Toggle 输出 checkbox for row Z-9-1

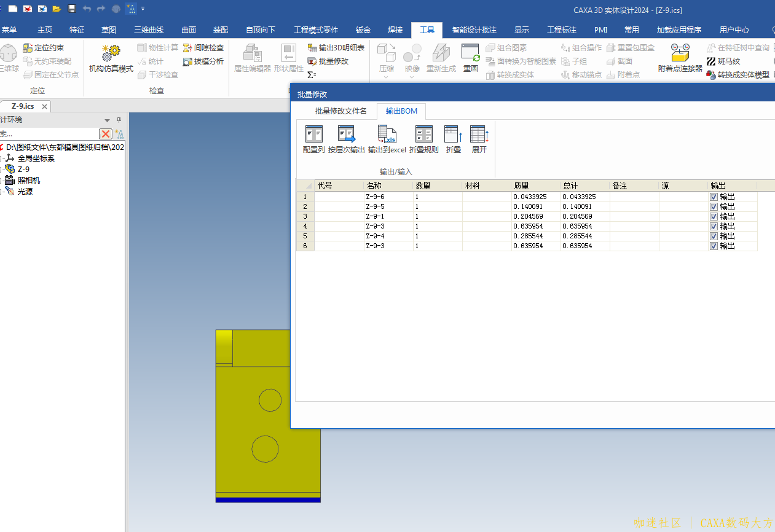[x=714, y=217]
